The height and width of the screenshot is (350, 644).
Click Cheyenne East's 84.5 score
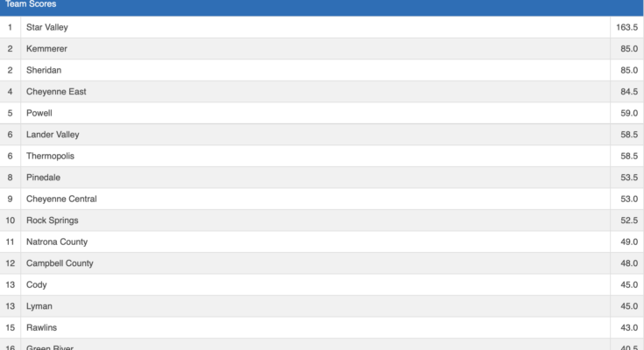coord(628,92)
